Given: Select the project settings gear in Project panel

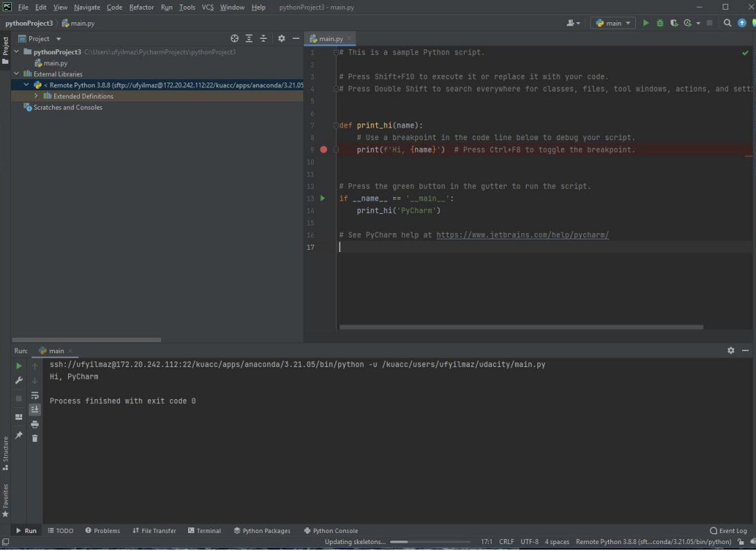Looking at the screenshot, I should click(281, 38).
